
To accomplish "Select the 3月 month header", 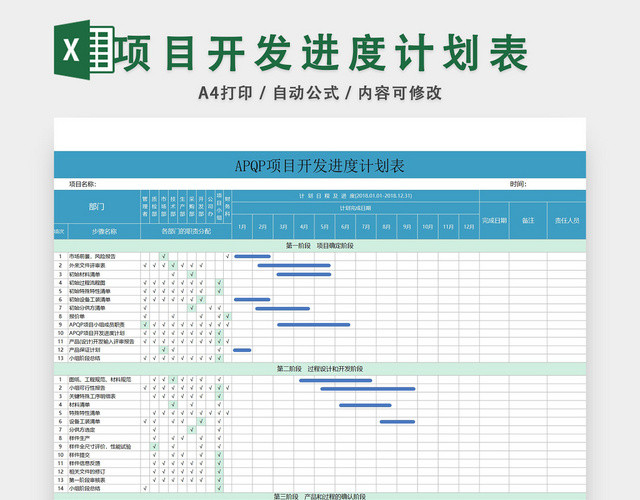I will coord(284,227).
